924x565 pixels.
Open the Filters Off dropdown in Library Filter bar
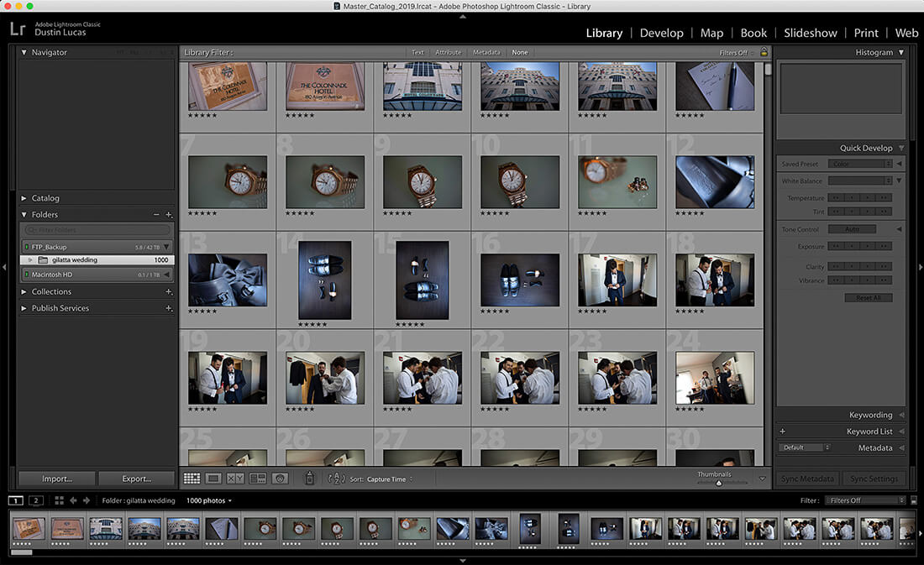737,52
